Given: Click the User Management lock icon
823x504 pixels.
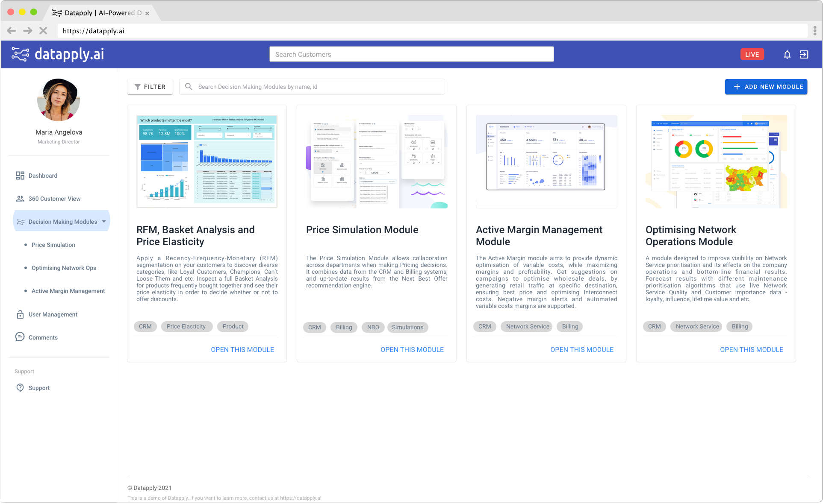Looking at the screenshot, I should [x=20, y=314].
